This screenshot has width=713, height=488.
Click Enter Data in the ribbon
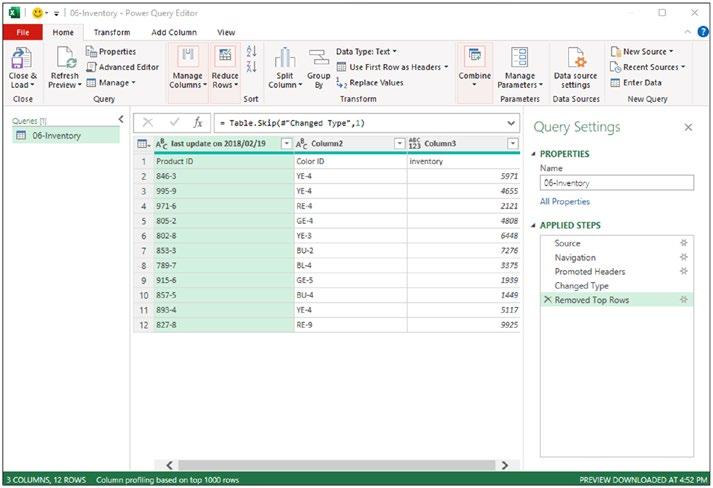(636, 83)
